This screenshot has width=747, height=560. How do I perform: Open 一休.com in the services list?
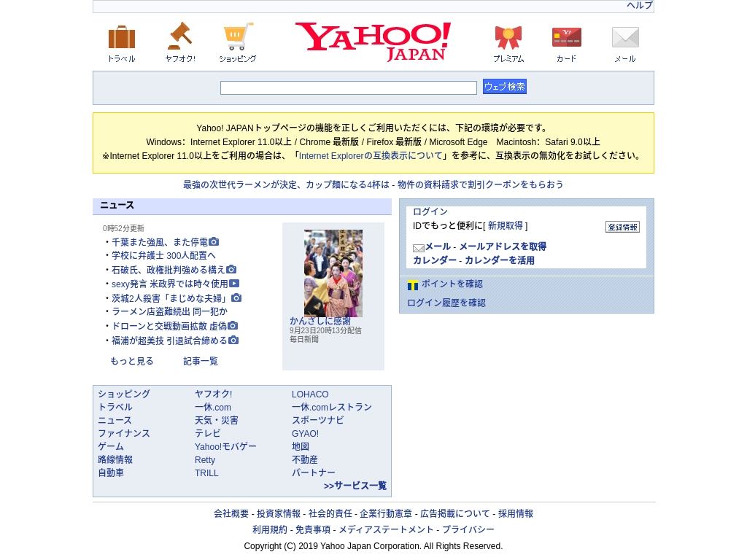coord(213,407)
